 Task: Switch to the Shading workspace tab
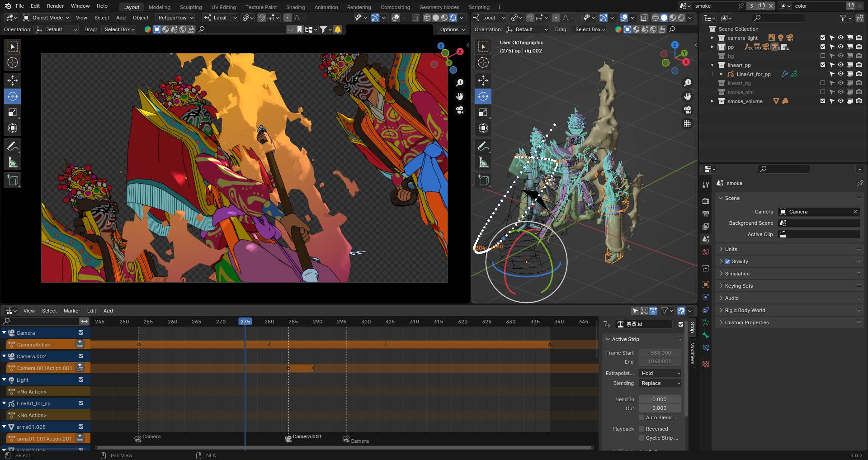tap(295, 7)
